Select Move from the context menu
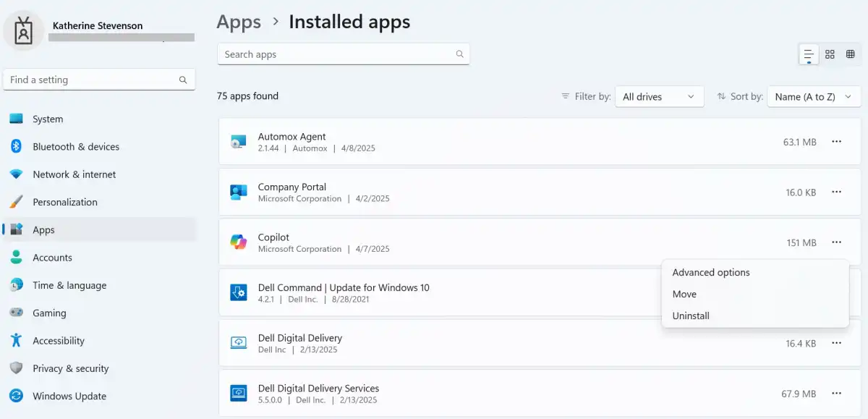 (x=684, y=294)
